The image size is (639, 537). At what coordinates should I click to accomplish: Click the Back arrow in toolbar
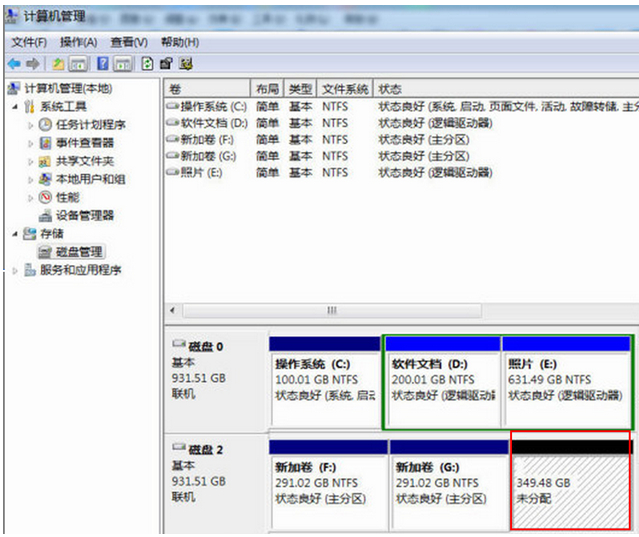point(14,63)
